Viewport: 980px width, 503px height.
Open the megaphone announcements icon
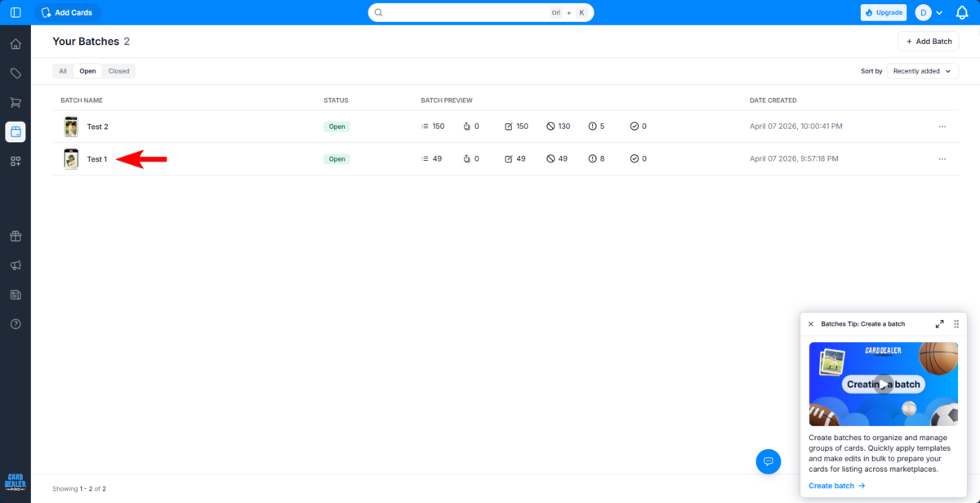[x=16, y=265]
